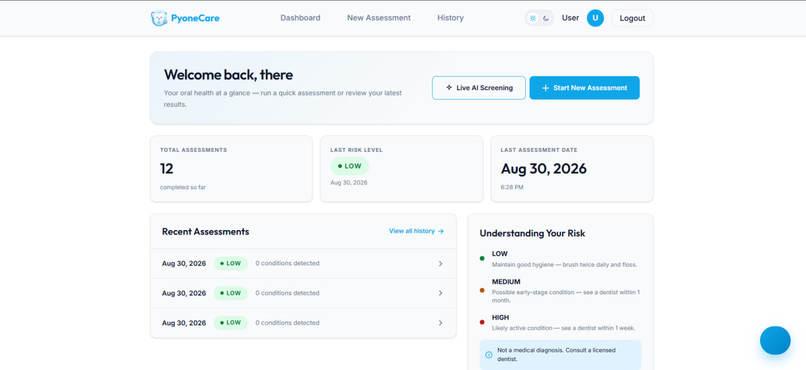
Task: Log out with the Logout button
Action: click(632, 18)
